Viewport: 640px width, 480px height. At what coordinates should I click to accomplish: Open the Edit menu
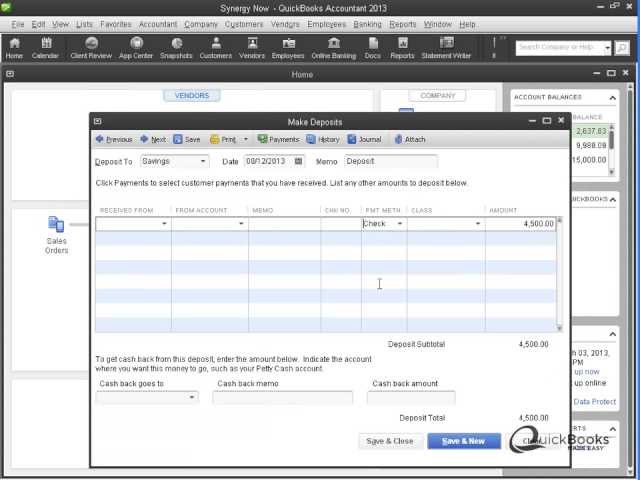[38, 24]
